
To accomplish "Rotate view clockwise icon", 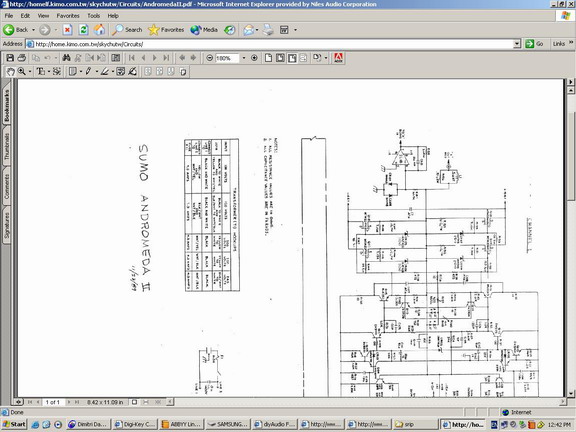I will (317, 58).
